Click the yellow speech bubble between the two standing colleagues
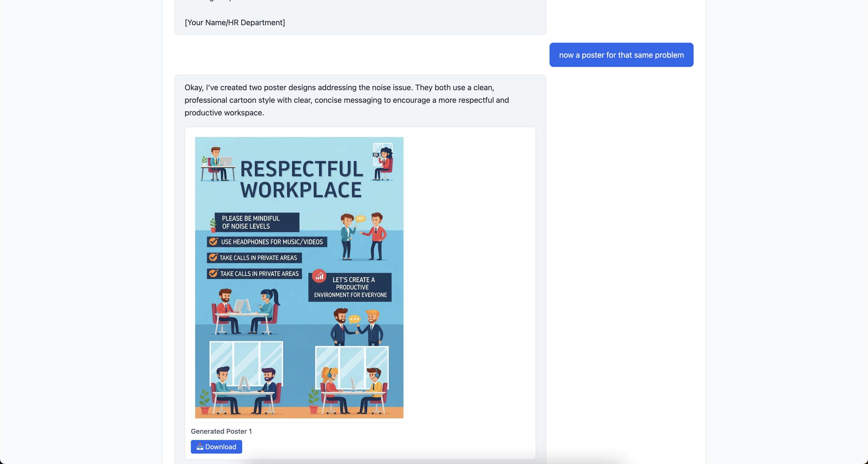 (x=360, y=219)
